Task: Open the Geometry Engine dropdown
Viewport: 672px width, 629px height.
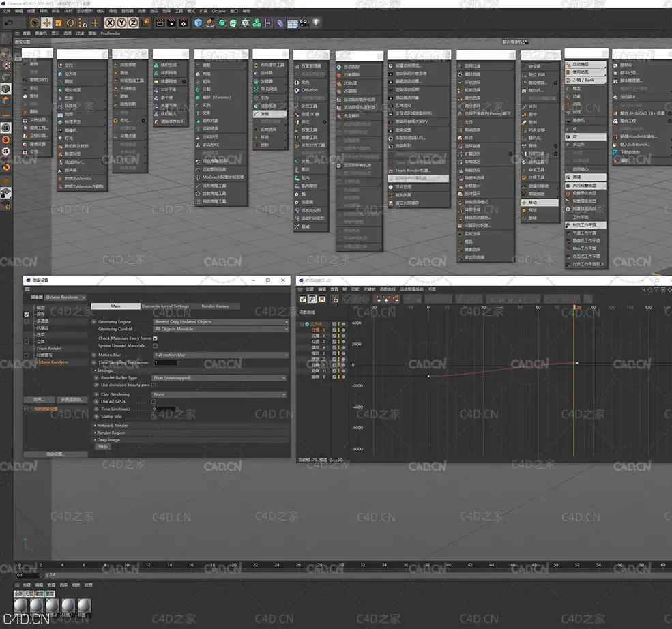Action: coord(221,322)
